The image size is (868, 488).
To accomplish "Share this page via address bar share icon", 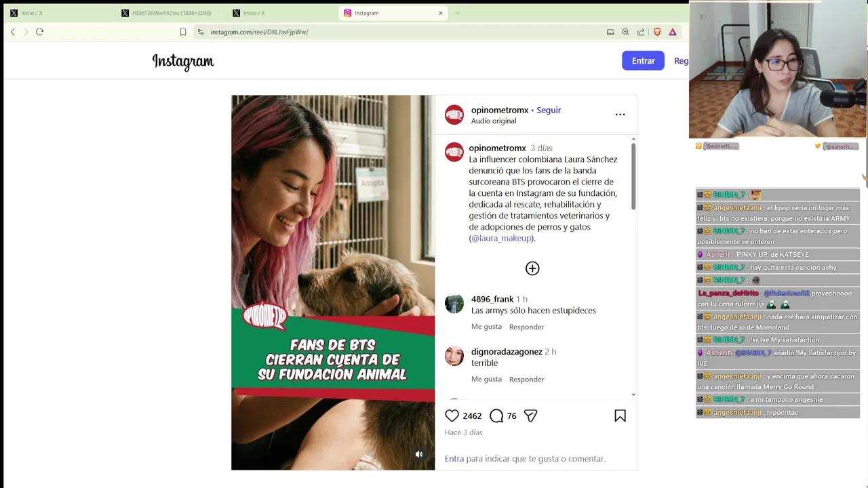I will pos(641,32).
